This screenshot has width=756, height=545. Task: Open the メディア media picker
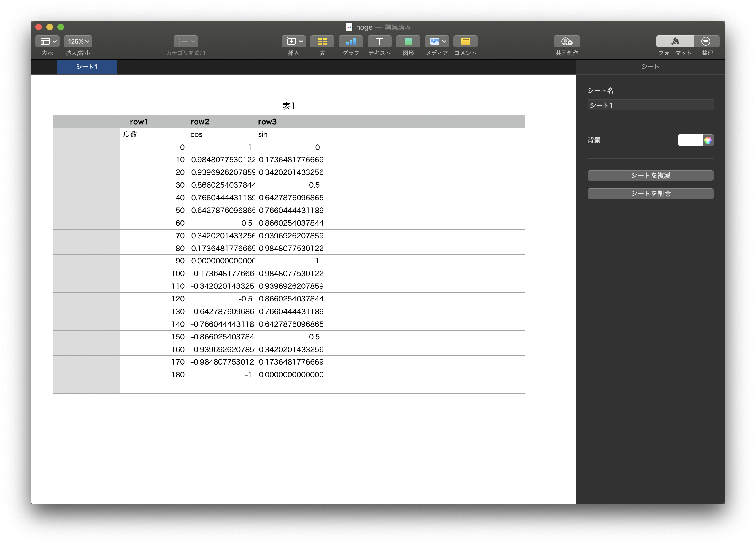[437, 41]
